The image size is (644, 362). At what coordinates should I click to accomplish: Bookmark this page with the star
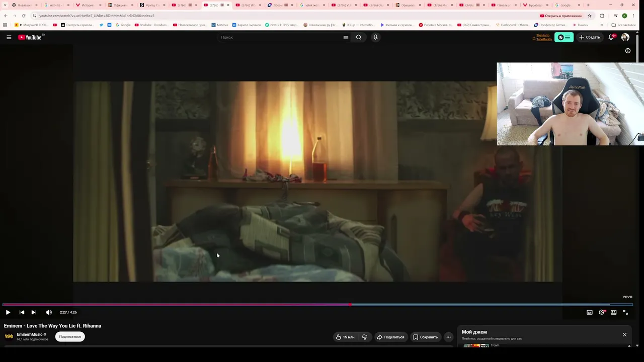590,16
